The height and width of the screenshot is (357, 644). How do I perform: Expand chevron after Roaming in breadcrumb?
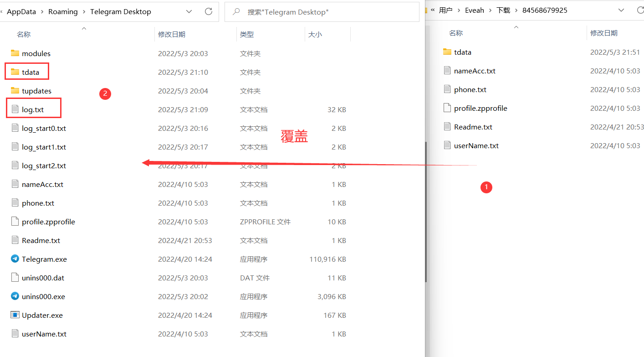[x=84, y=12]
